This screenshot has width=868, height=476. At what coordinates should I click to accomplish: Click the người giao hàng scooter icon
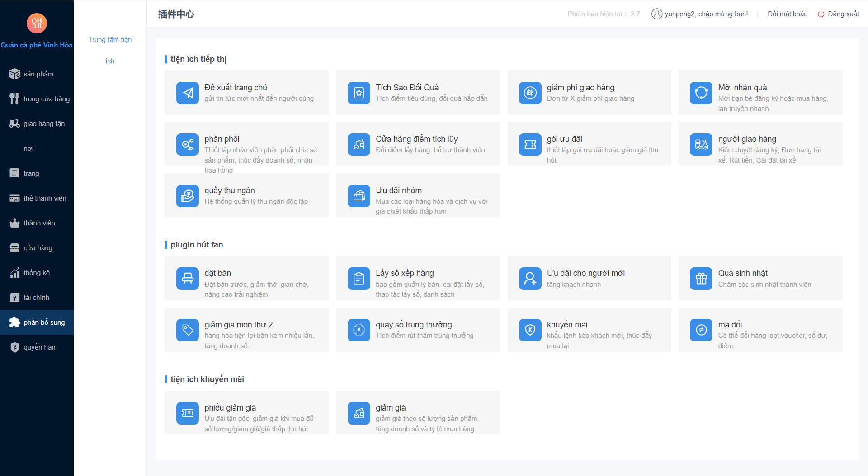click(701, 145)
